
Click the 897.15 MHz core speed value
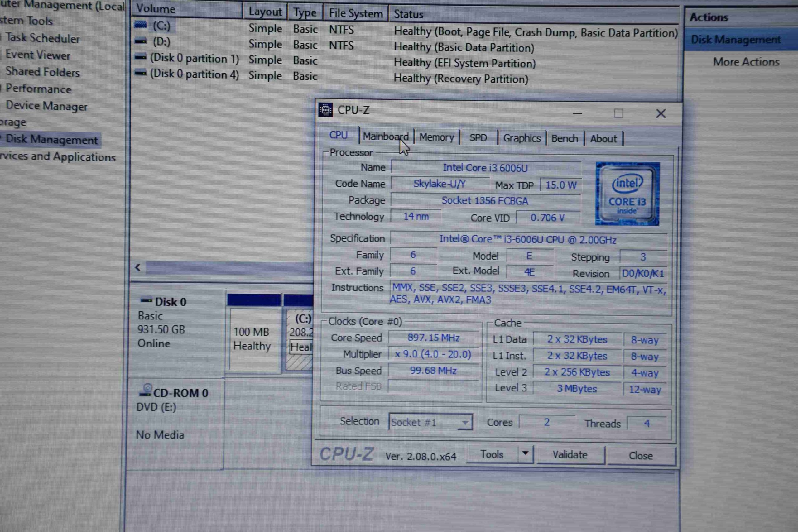coord(434,338)
